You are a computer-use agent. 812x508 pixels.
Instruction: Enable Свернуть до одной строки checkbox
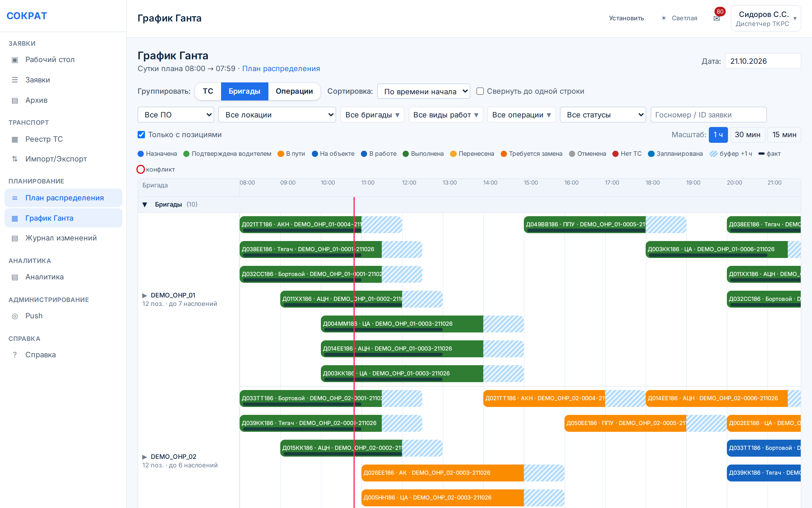click(480, 91)
